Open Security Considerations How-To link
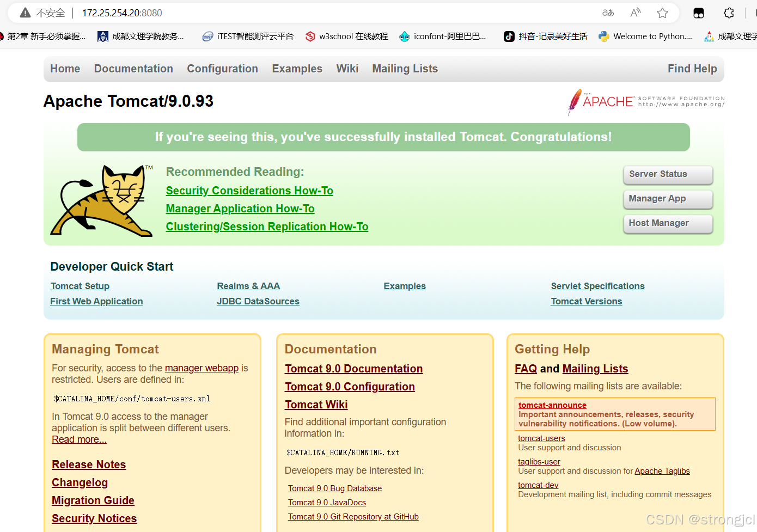 tap(249, 191)
